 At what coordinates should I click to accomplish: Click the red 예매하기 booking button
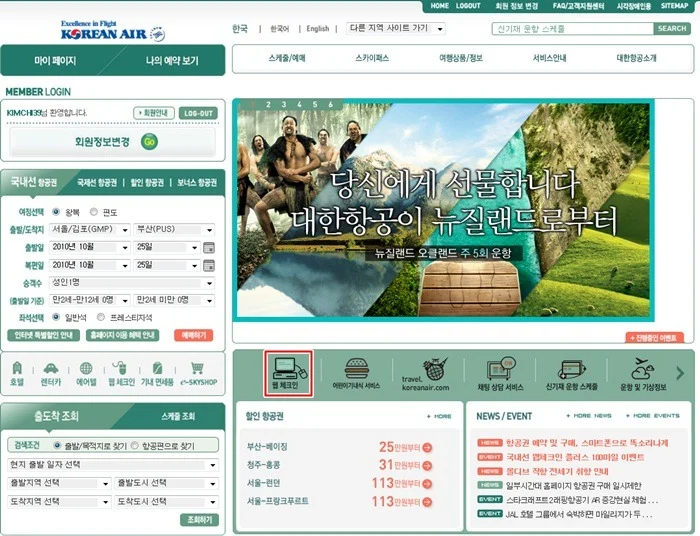pyautogui.click(x=193, y=335)
